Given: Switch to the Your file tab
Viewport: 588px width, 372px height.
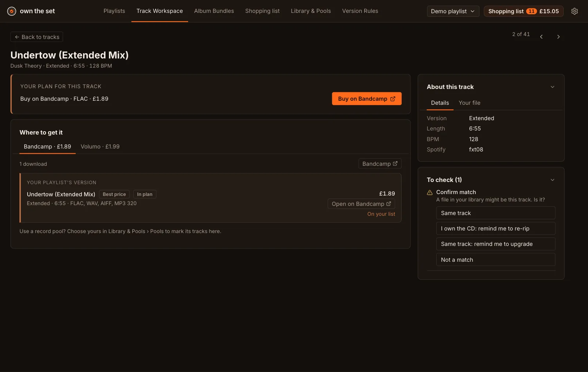Looking at the screenshot, I should click(469, 103).
